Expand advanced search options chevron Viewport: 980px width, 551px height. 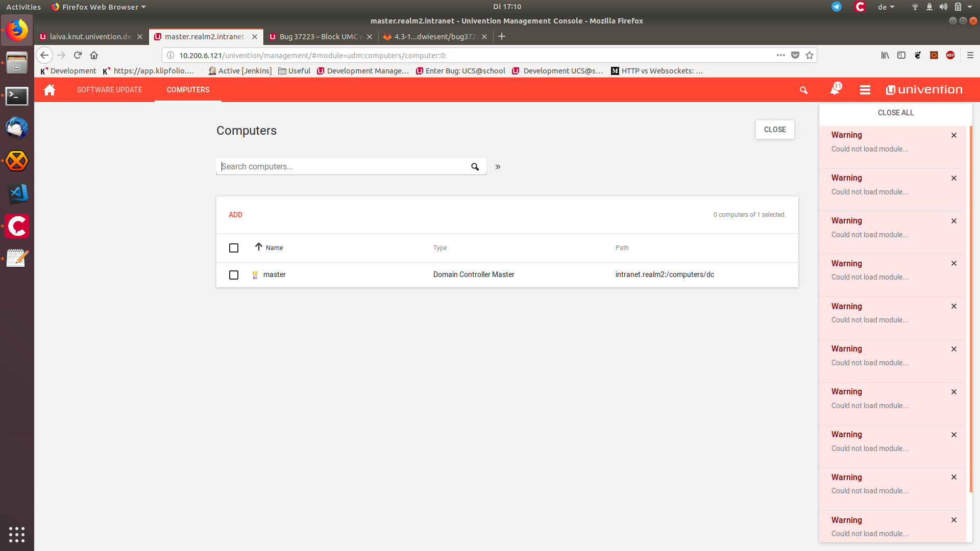(x=498, y=167)
